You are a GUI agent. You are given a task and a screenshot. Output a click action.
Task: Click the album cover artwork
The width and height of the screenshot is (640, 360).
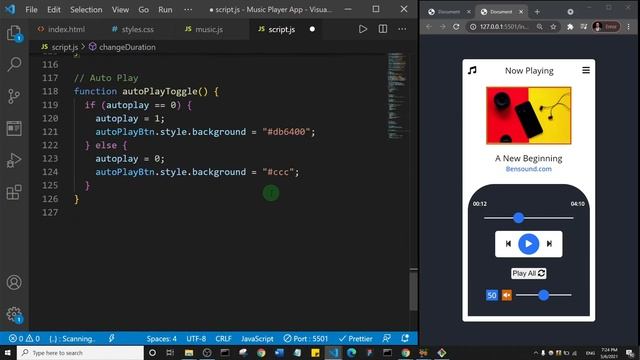coord(529,115)
